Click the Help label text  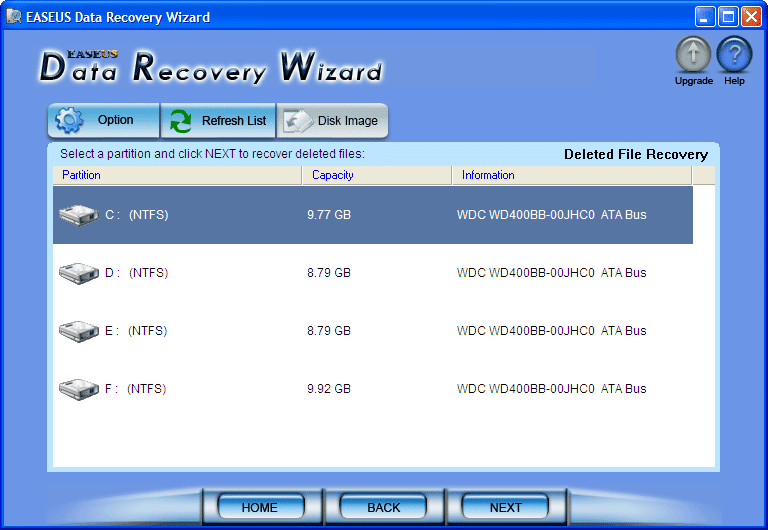[x=734, y=81]
